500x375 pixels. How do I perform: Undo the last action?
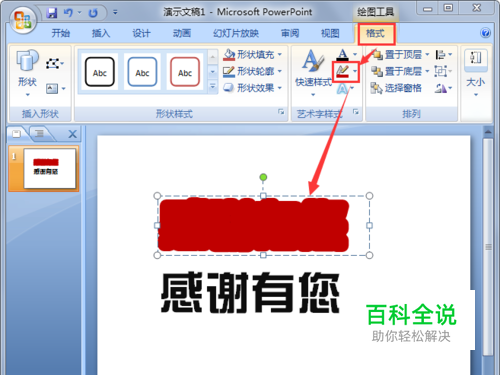pos(68,13)
